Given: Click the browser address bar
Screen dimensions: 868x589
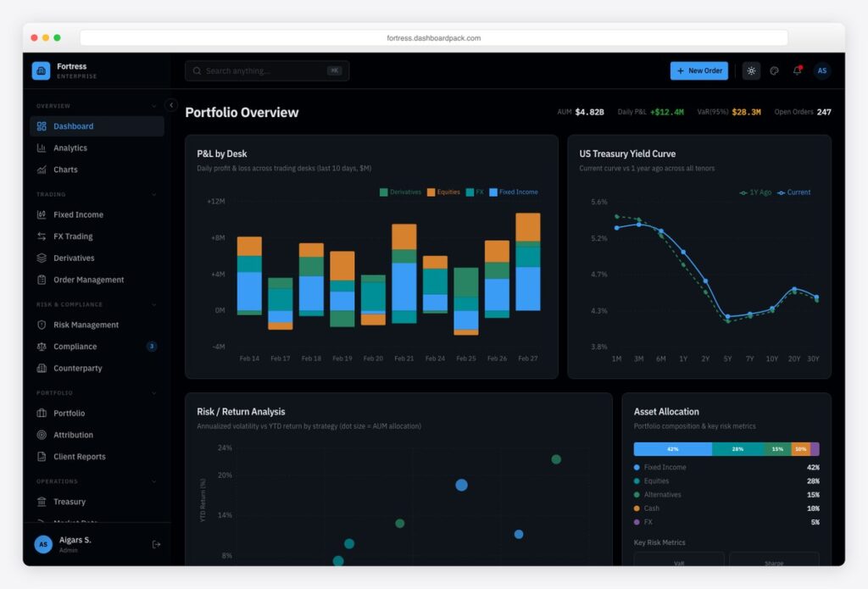Looking at the screenshot, I should tap(434, 38).
